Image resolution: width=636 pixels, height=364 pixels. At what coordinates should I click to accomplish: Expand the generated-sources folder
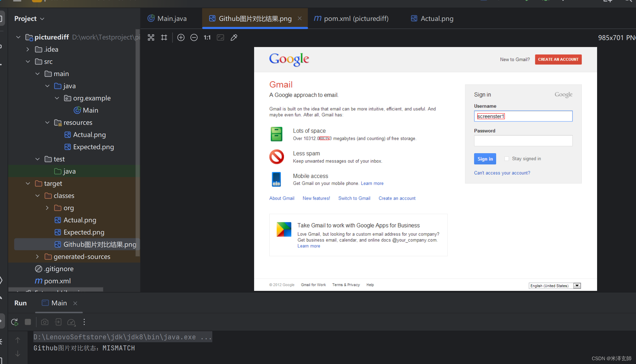tap(37, 257)
